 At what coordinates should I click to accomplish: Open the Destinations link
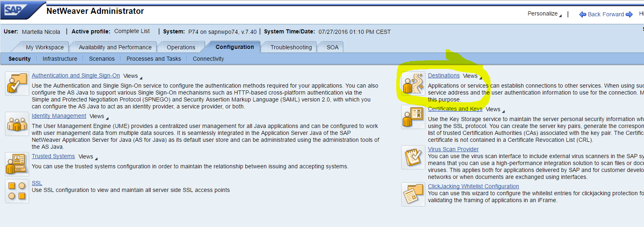(444, 75)
